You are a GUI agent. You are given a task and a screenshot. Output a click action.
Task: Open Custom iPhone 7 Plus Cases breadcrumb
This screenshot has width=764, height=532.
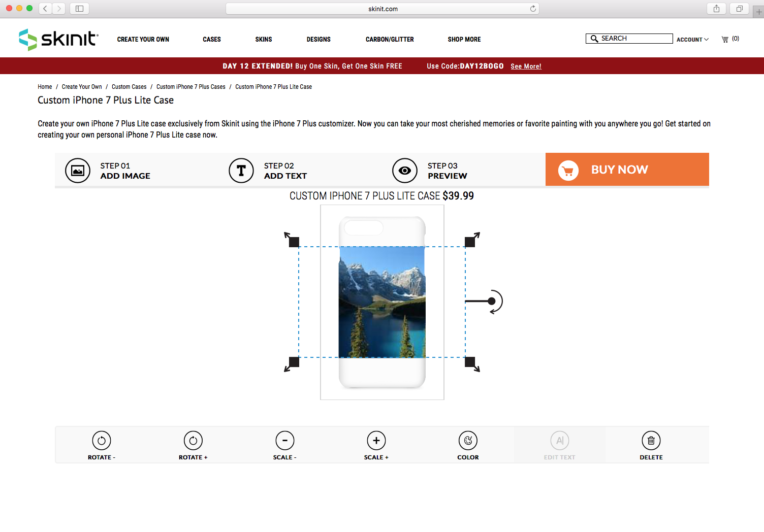click(x=191, y=87)
